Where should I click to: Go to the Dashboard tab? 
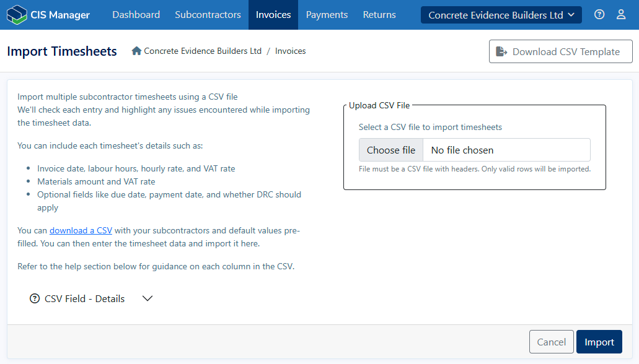tap(136, 15)
